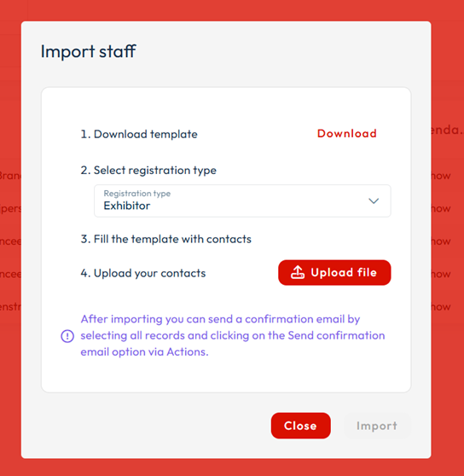Click the upload arrow icon
The height and width of the screenshot is (476, 464).
point(298,272)
